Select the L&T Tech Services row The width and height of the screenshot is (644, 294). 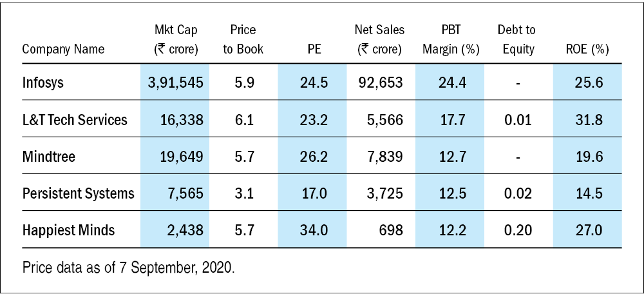click(x=75, y=119)
